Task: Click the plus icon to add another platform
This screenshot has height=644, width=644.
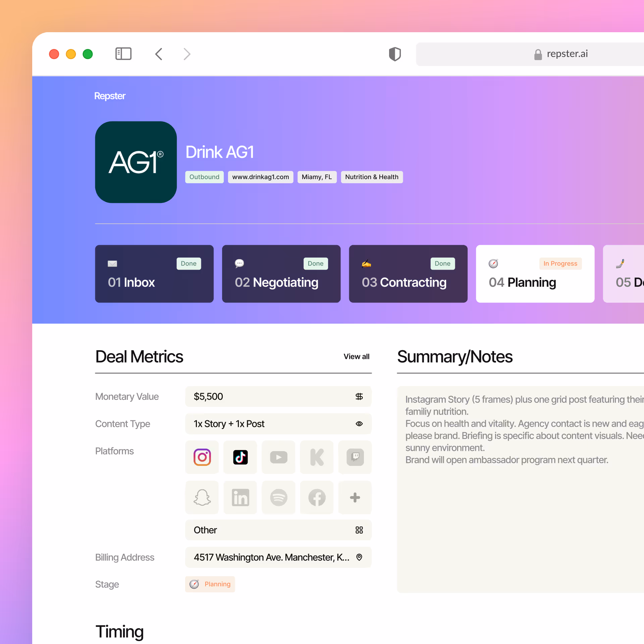Action: tap(355, 497)
